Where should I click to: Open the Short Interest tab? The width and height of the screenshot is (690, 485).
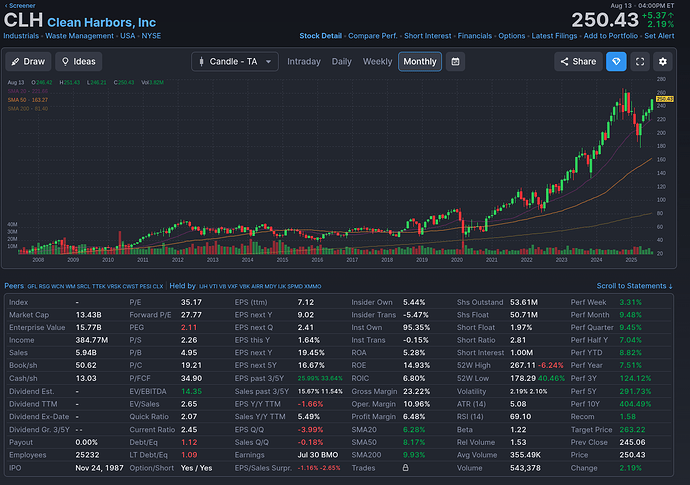427,36
